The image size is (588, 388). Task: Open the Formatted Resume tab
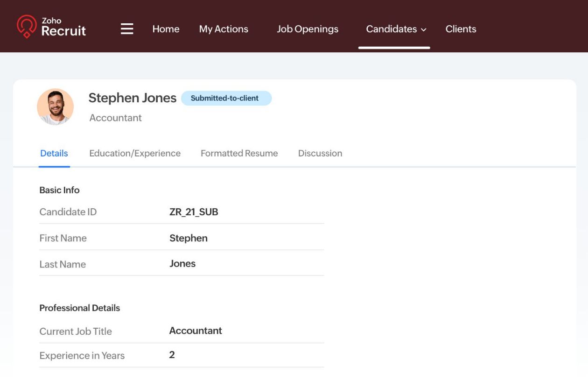(239, 153)
